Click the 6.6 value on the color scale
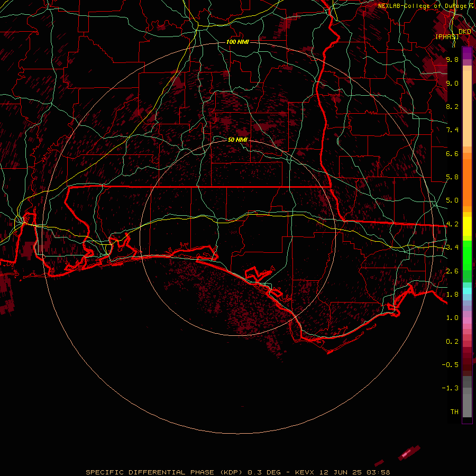 [x=452, y=153]
